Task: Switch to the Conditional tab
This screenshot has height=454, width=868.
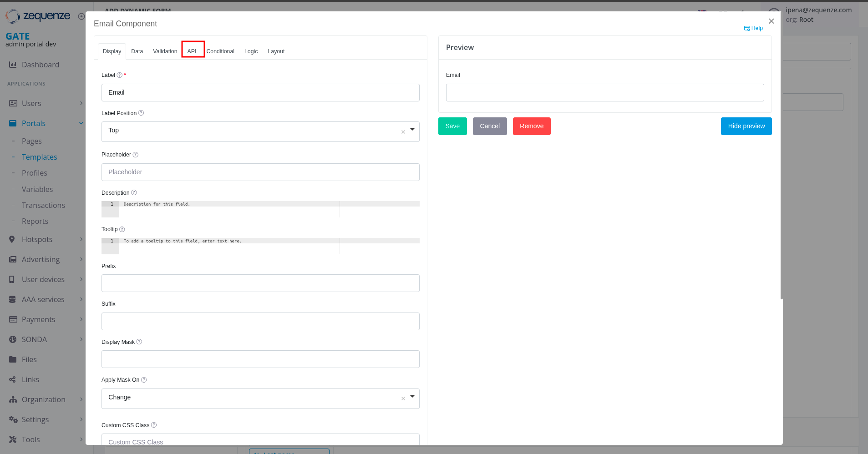Action: point(220,51)
